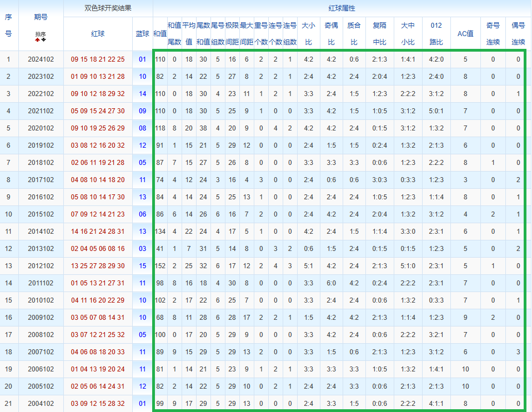Click red balls 14 16 21 24 28 31
Image resolution: width=532 pixels, height=412 pixels.
pos(98,232)
